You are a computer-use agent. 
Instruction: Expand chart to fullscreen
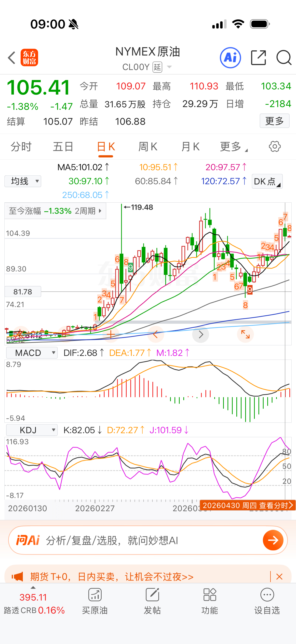pos(245,334)
